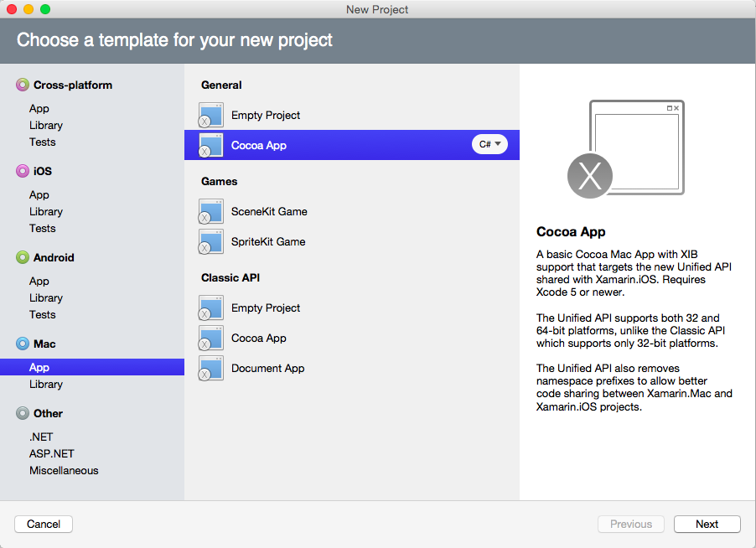756x548 pixels.
Task: Select the Empty Project template icon under General
Action: pos(210,115)
